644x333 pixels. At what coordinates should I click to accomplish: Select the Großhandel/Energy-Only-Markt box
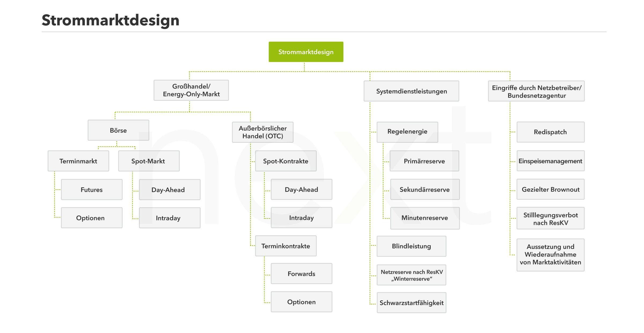(x=191, y=90)
